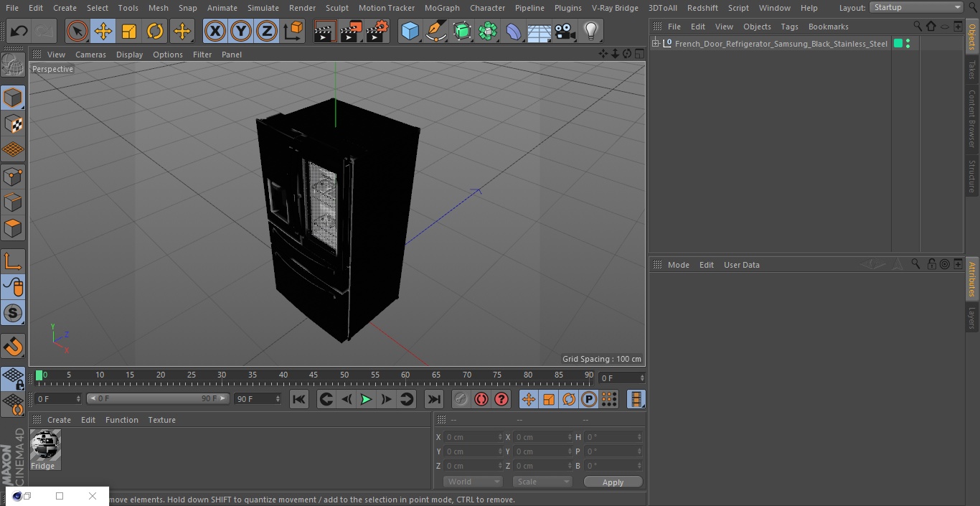The width and height of the screenshot is (980, 506).
Task: Toggle Position keyframe recording icon
Action: tap(529, 399)
